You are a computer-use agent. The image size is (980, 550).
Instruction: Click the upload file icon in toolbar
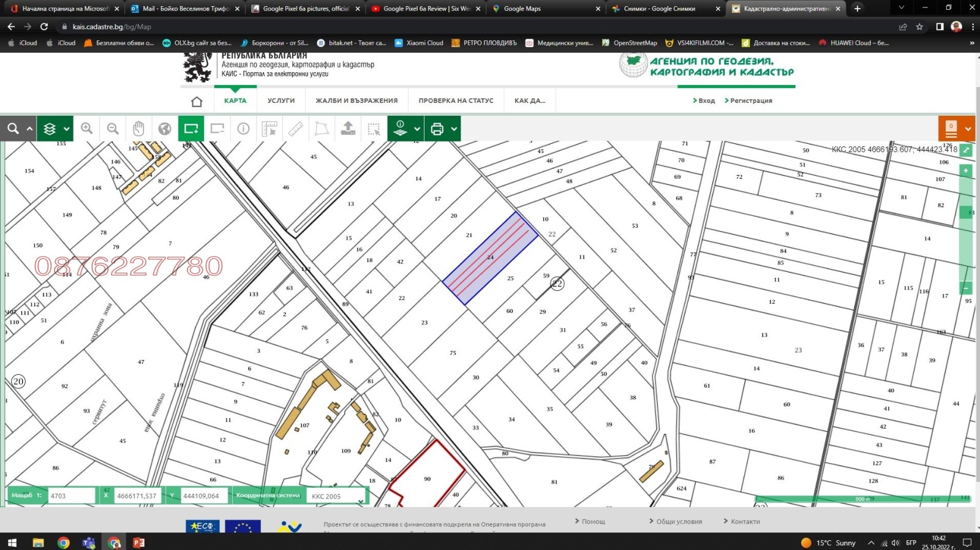(x=348, y=129)
